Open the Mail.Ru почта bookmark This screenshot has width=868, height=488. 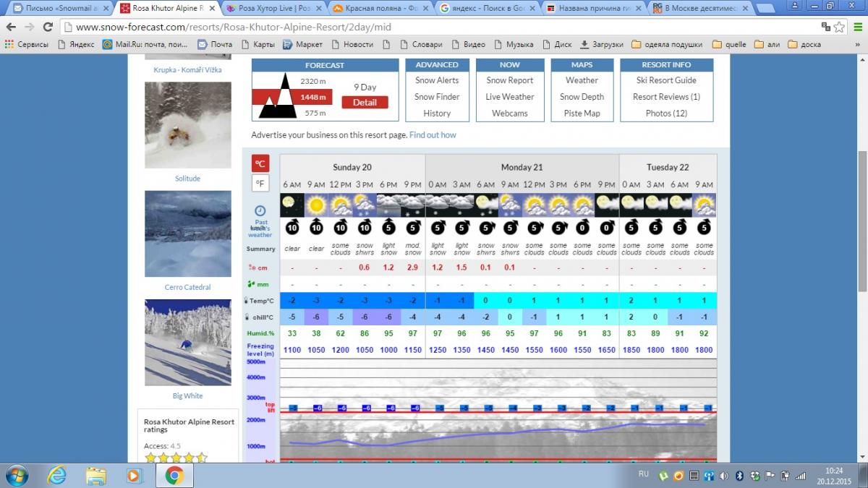[146, 44]
